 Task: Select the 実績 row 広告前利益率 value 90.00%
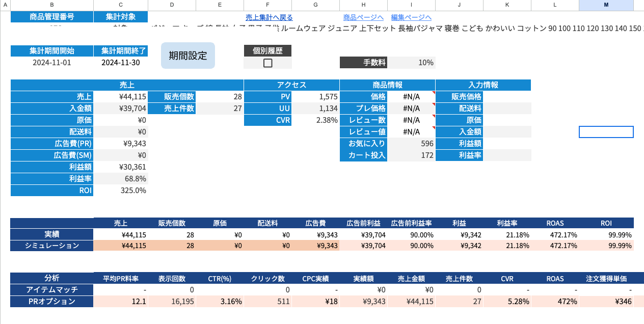pos(412,234)
